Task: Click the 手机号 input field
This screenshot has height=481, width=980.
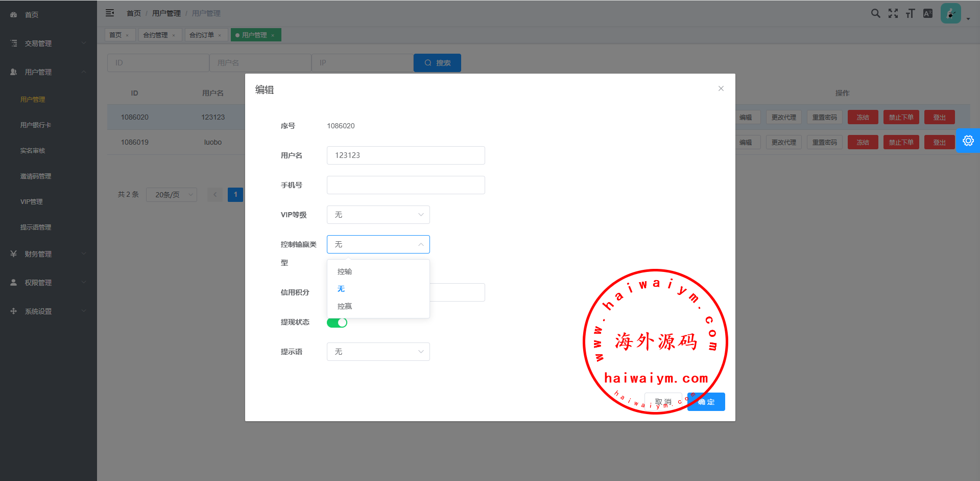Action: pos(405,185)
